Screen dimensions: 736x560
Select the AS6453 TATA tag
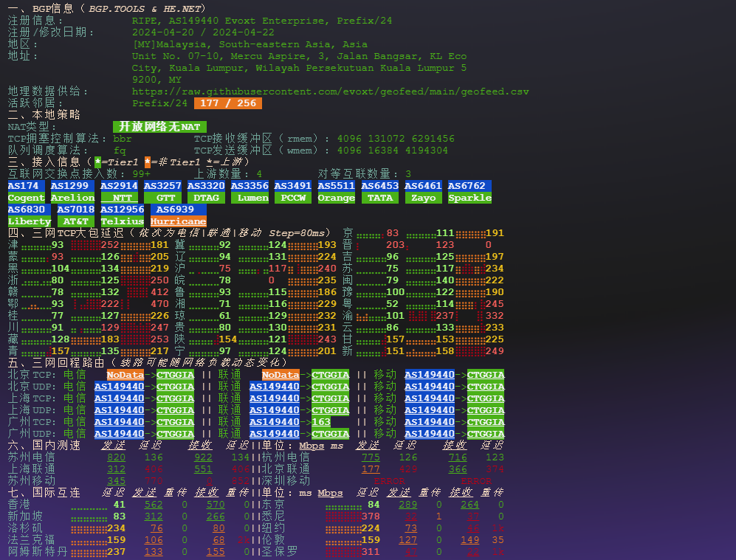click(379, 192)
